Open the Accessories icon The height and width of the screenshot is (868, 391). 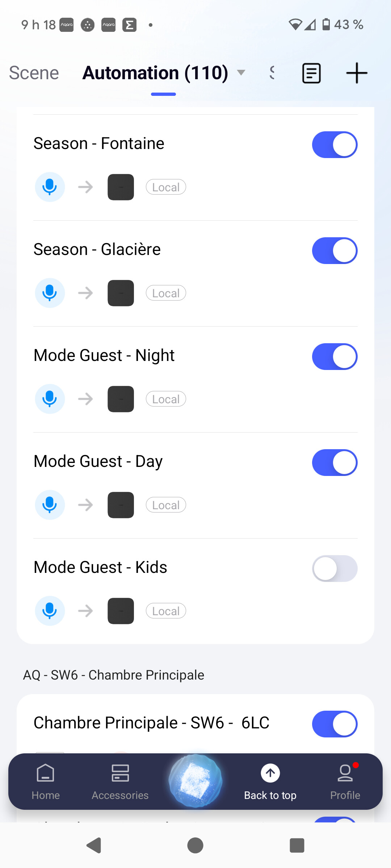tap(120, 773)
